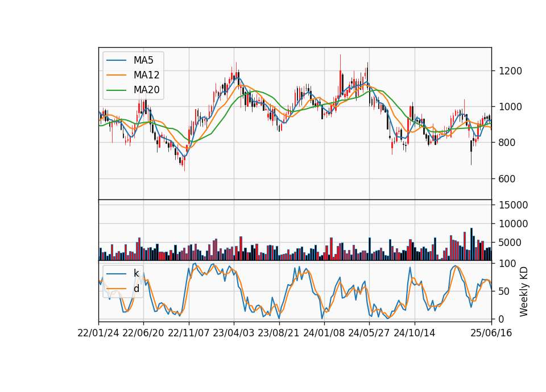Click the k legend label

(136, 273)
